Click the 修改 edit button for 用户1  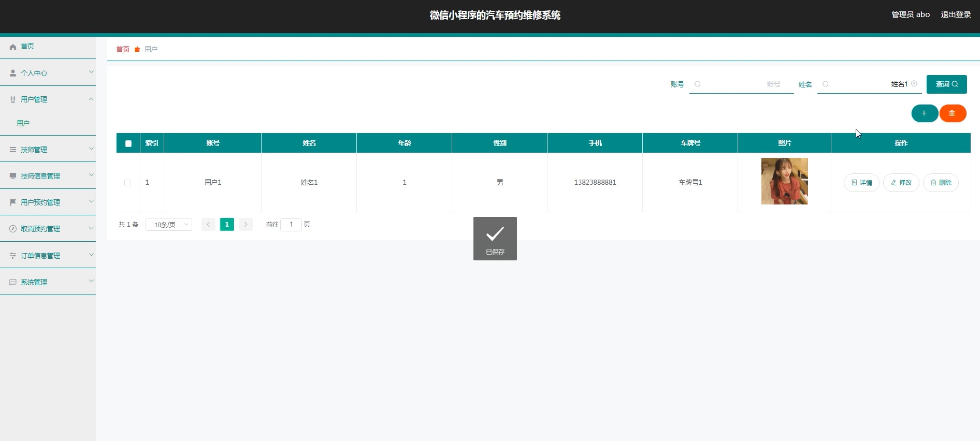(x=901, y=183)
